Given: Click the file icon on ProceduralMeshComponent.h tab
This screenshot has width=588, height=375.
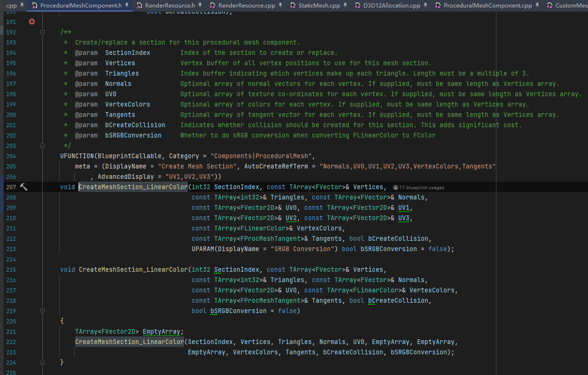Looking at the screenshot, I should click(34, 6).
